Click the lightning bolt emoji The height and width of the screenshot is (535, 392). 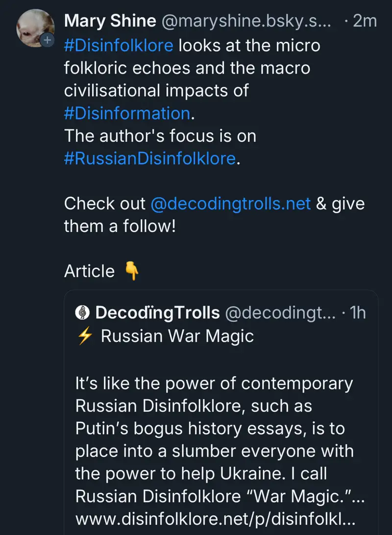(x=85, y=336)
